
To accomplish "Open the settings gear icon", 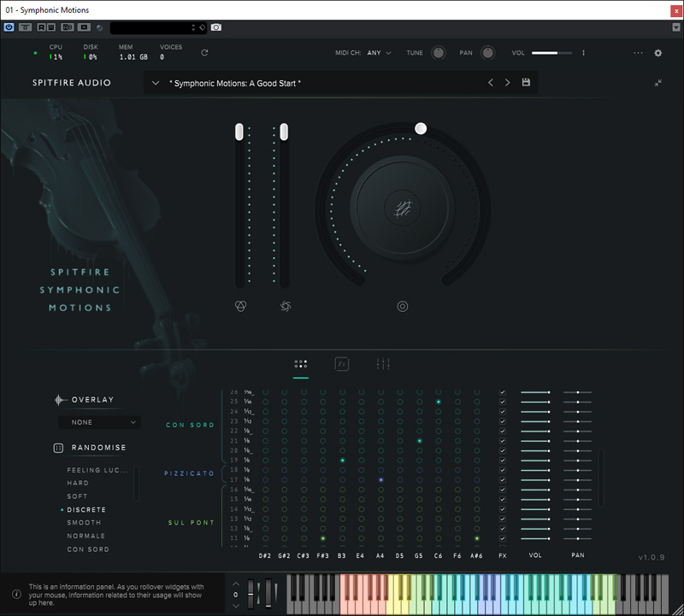I will coord(658,53).
